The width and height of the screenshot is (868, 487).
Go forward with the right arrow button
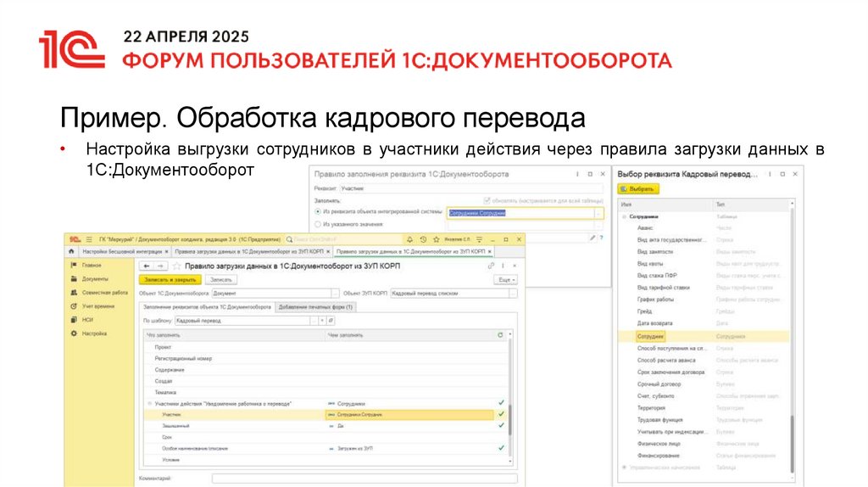tap(159, 266)
